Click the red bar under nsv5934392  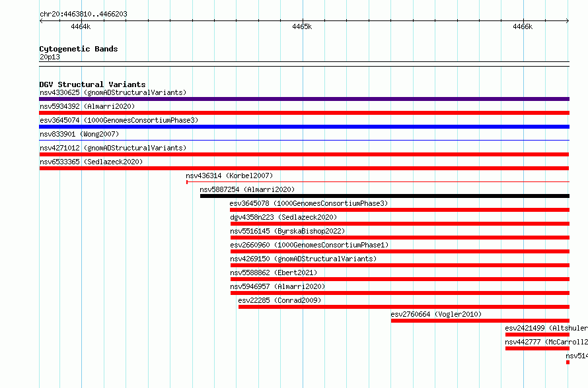tap(304, 113)
